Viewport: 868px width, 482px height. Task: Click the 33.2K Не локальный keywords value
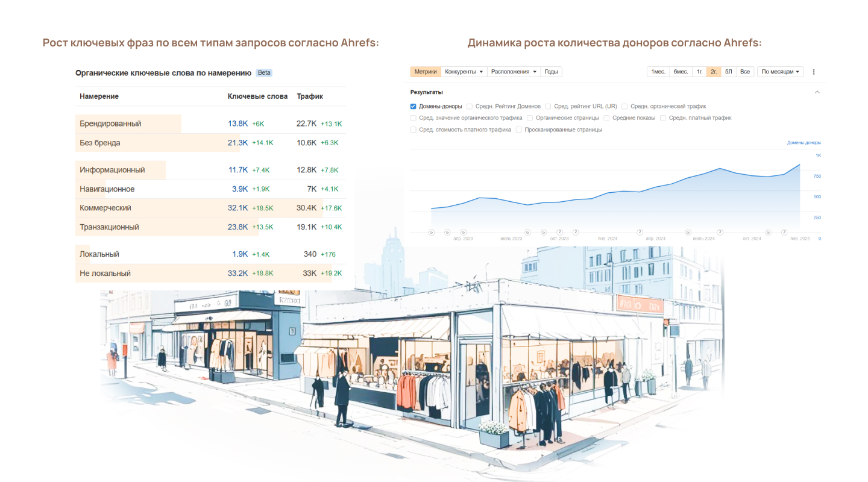point(238,273)
